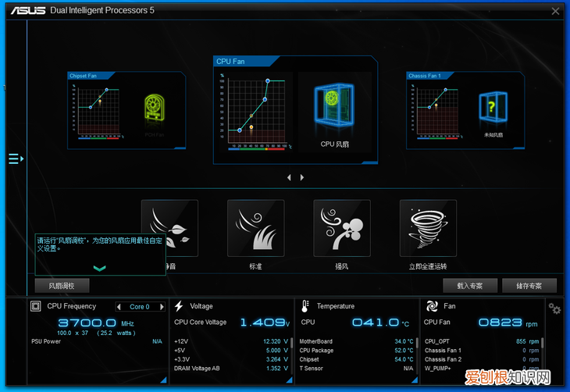Click the 风扇调校 fan tuning button

[x=62, y=286]
